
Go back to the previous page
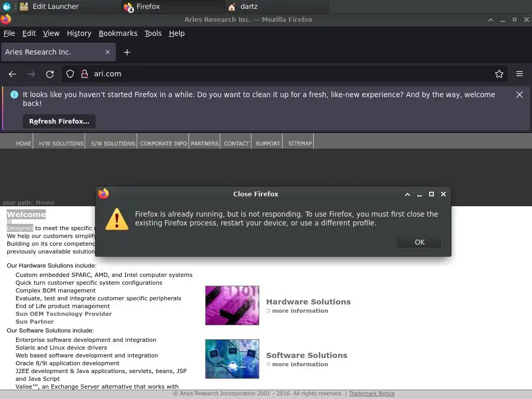click(12, 74)
